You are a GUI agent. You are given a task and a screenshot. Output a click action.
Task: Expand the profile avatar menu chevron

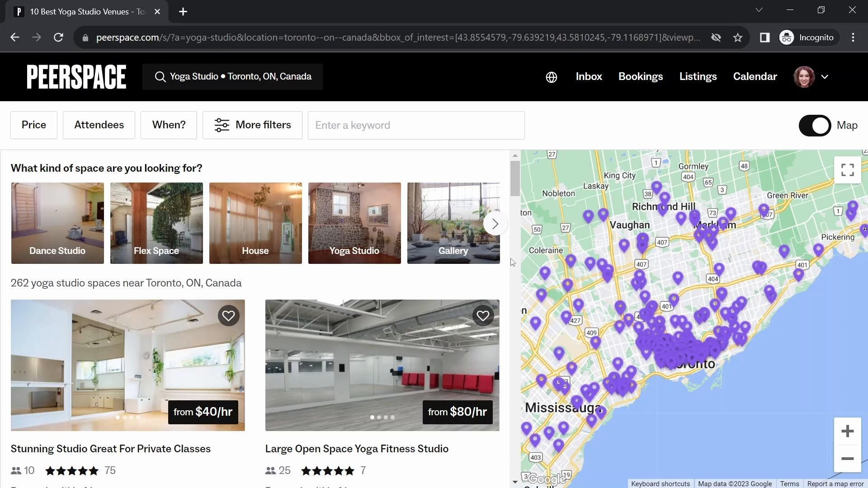click(825, 77)
